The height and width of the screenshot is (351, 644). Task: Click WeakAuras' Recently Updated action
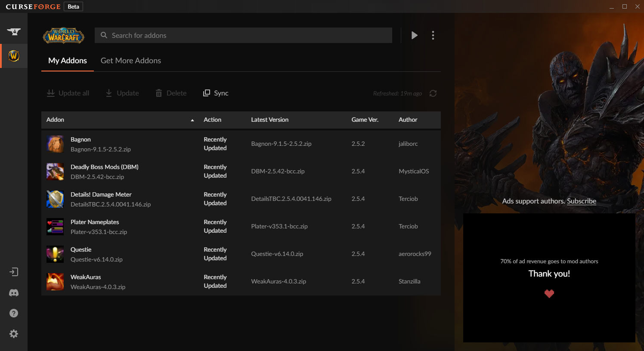coord(215,281)
